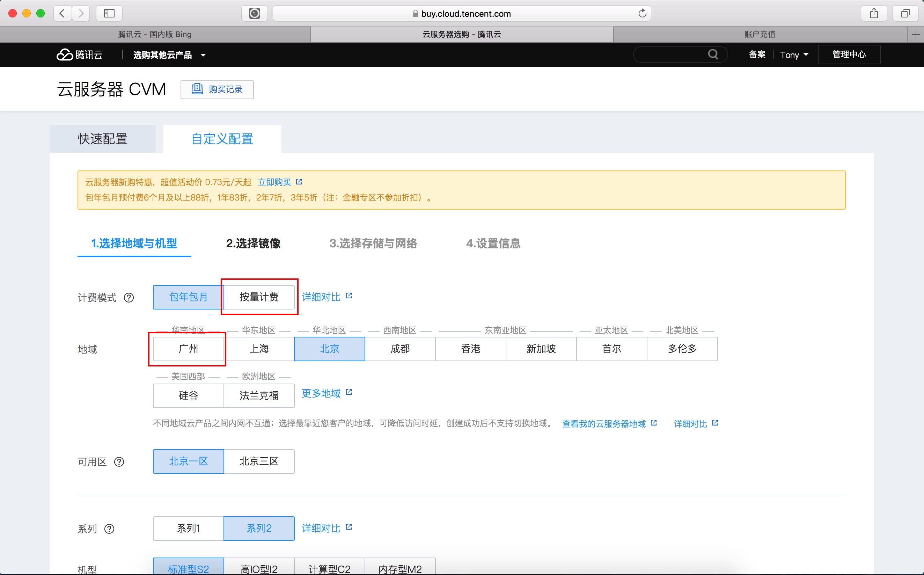The width and height of the screenshot is (924, 575).
Task: Choose 北京三区 availability zone
Action: point(259,461)
